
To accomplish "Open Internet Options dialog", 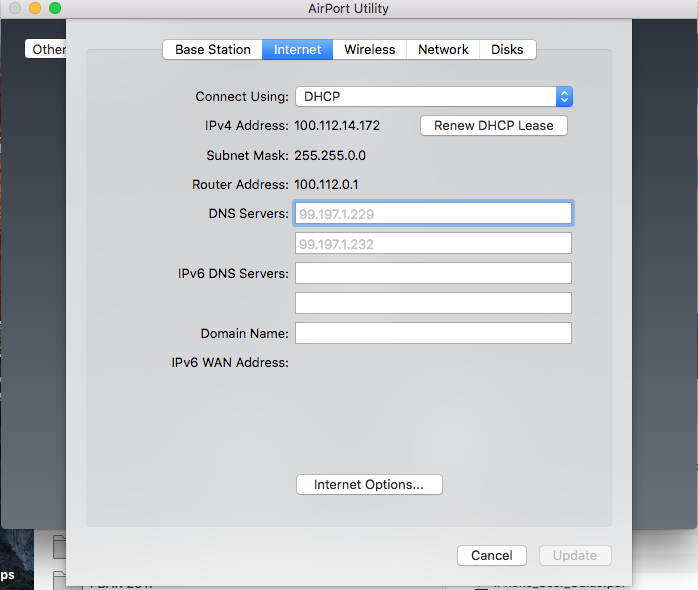I will 369,484.
